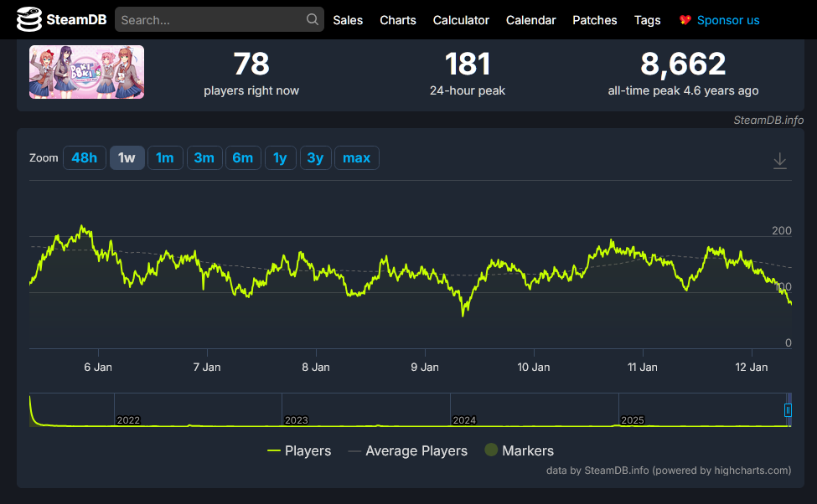Open the Tags page
This screenshot has width=817, height=504.
tap(647, 20)
